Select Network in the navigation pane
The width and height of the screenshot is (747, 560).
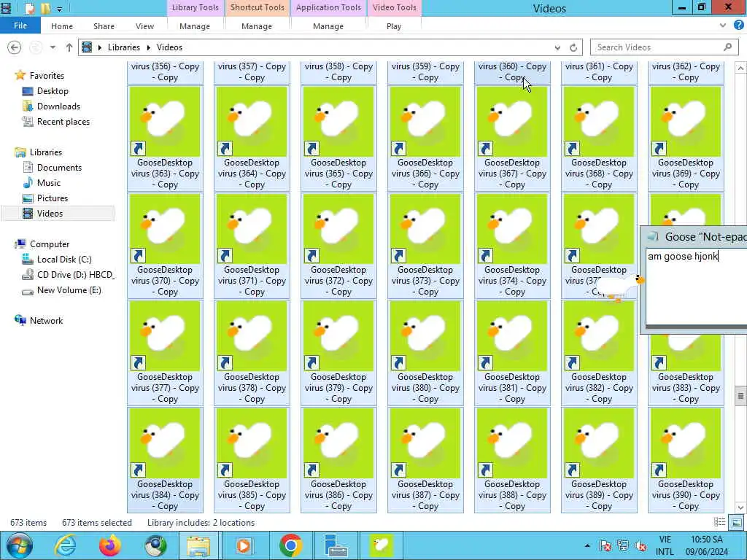pyautogui.click(x=46, y=321)
